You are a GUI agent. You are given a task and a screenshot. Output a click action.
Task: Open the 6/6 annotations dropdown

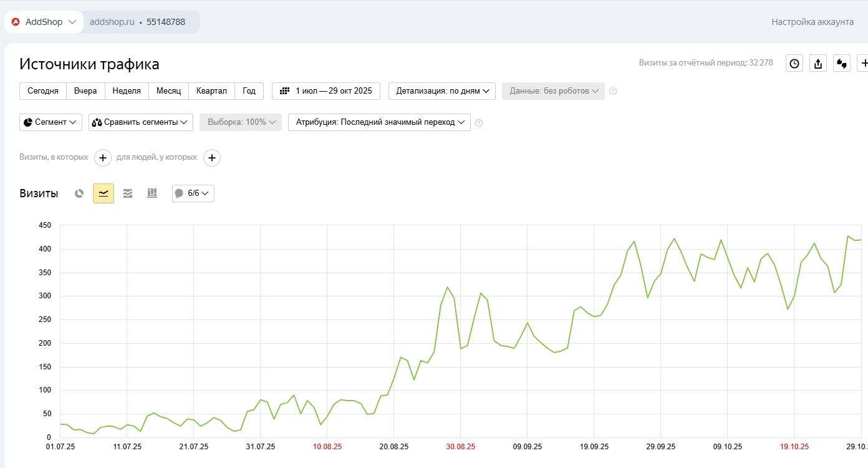point(193,193)
